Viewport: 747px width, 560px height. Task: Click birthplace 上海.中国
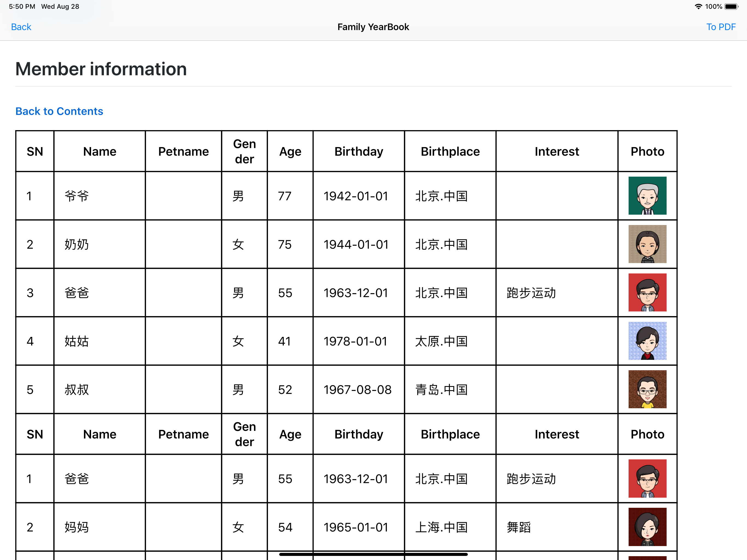tap(441, 527)
